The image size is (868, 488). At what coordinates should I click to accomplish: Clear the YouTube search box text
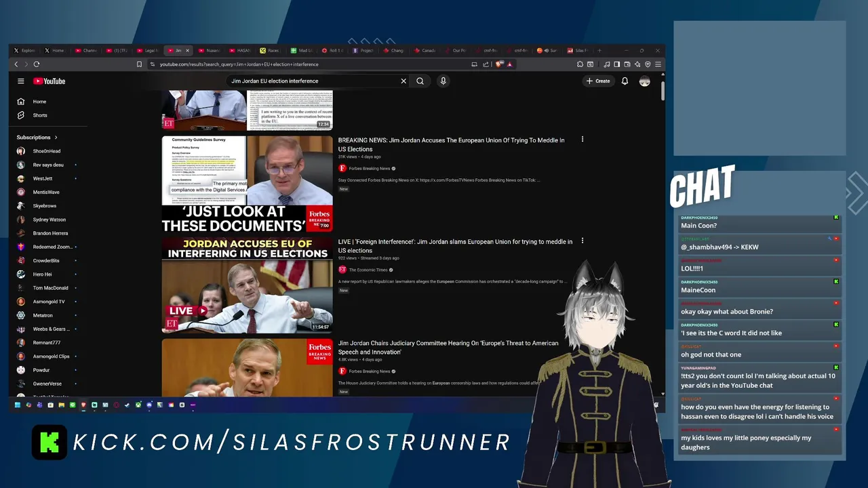tap(403, 81)
